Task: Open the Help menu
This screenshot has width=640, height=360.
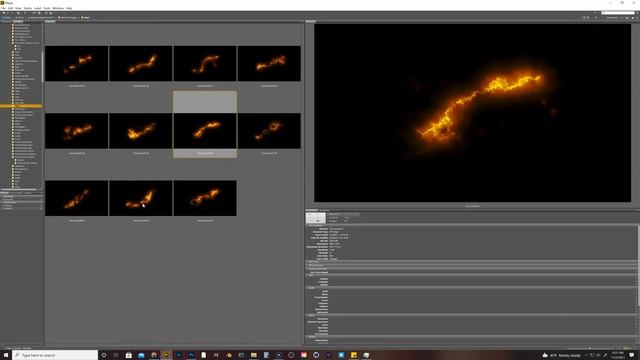Action: point(69,8)
